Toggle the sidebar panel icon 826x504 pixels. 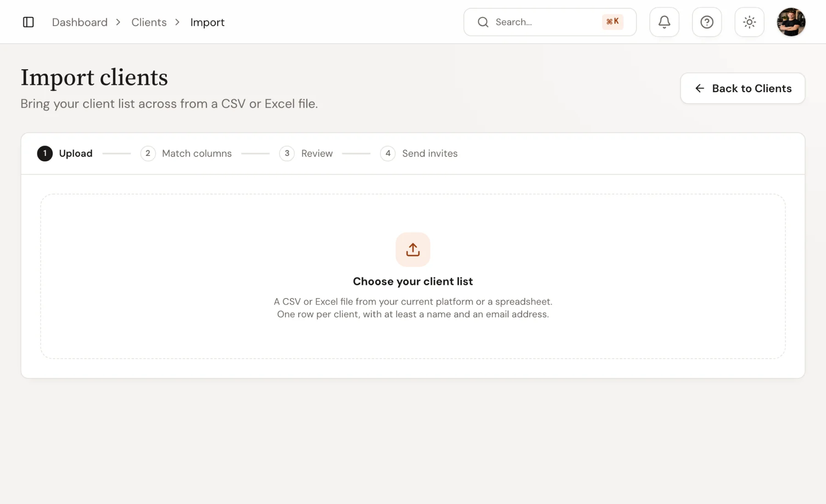[x=28, y=22]
